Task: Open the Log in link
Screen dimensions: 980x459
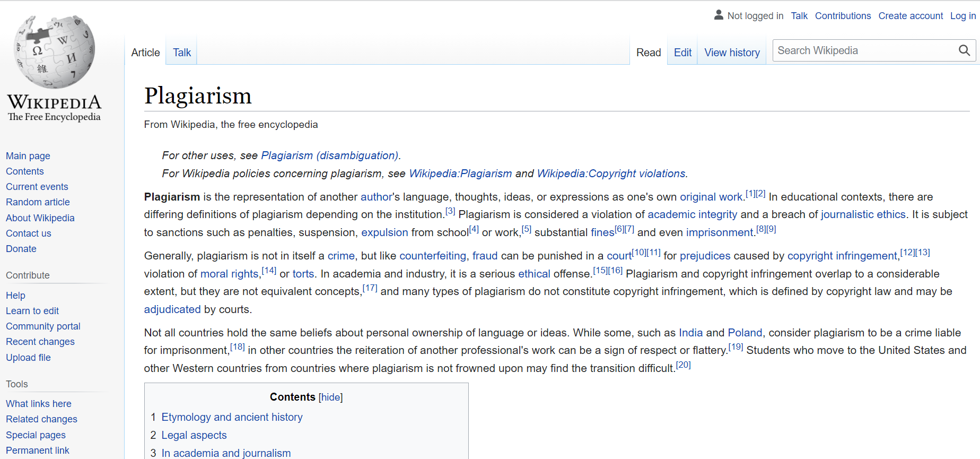Action: click(x=962, y=16)
